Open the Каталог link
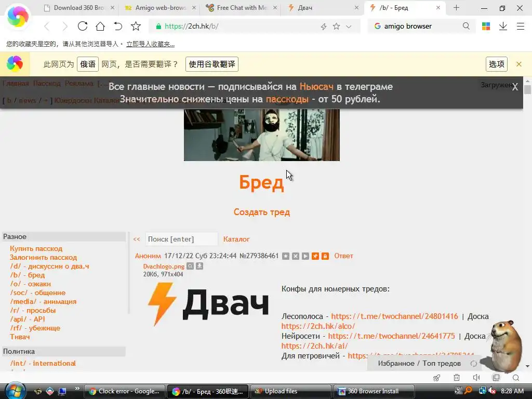Screen dimensions: 532x399 click(236, 239)
